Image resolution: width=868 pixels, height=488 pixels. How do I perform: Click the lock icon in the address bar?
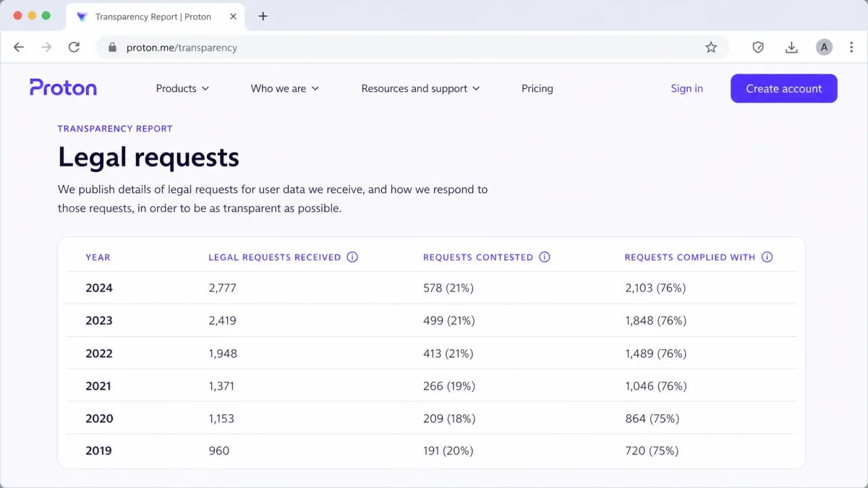pos(112,48)
